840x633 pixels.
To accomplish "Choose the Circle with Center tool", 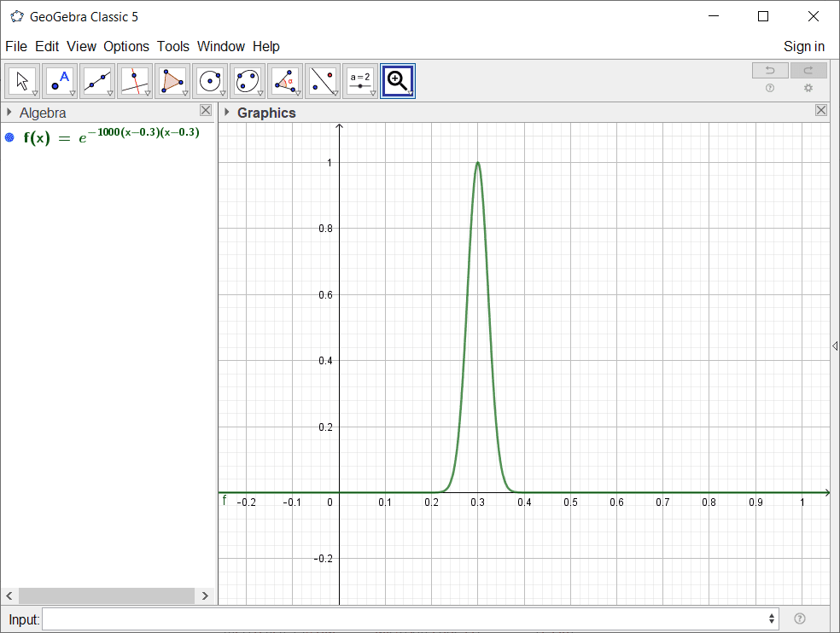I will [210, 81].
